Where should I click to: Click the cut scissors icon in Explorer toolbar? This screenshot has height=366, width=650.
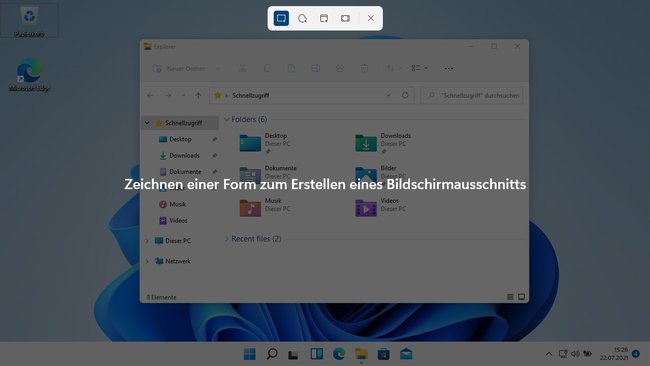point(243,68)
